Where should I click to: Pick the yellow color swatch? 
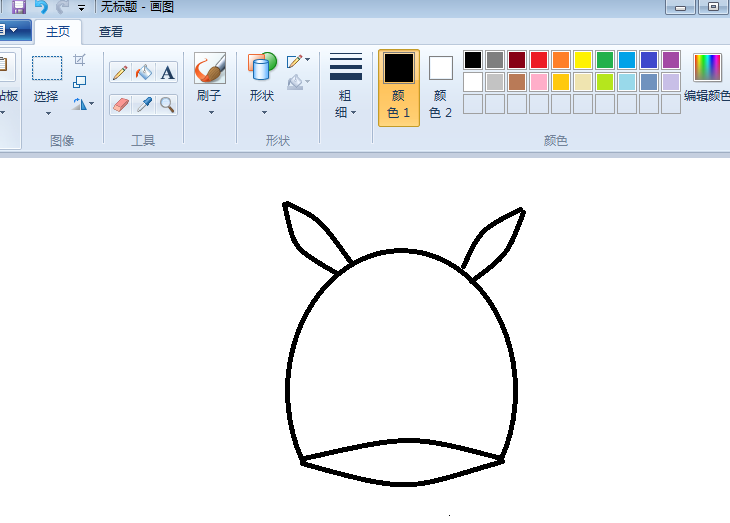point(583,60)
